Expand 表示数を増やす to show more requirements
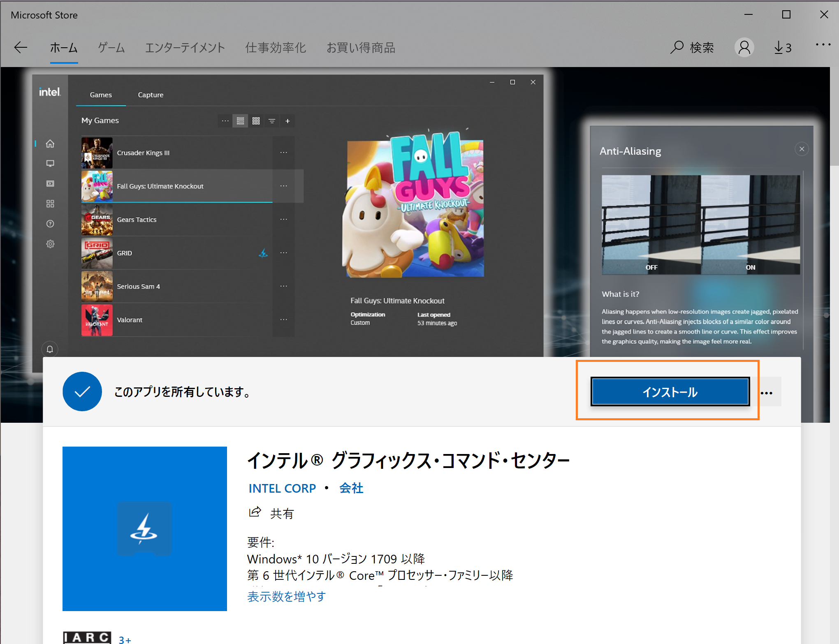This screenshot has width=839, height=644. [x=286, y=596]
